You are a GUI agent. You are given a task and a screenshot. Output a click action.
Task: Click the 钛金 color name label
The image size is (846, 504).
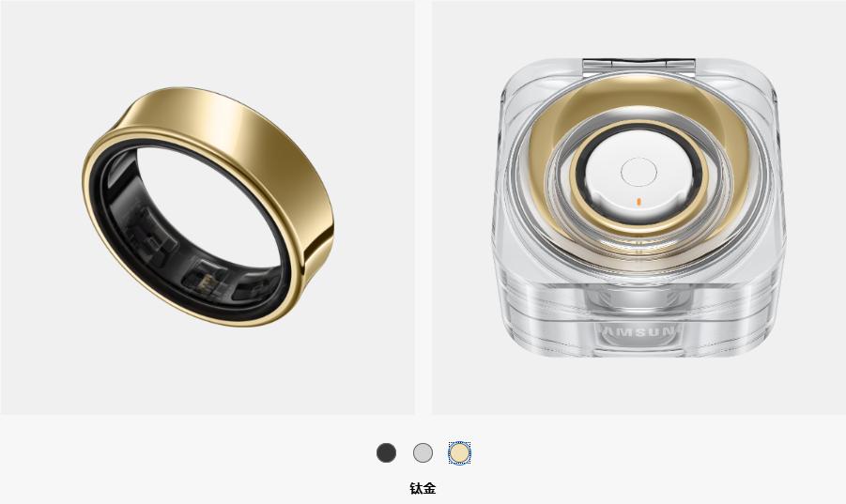[423, 488]
